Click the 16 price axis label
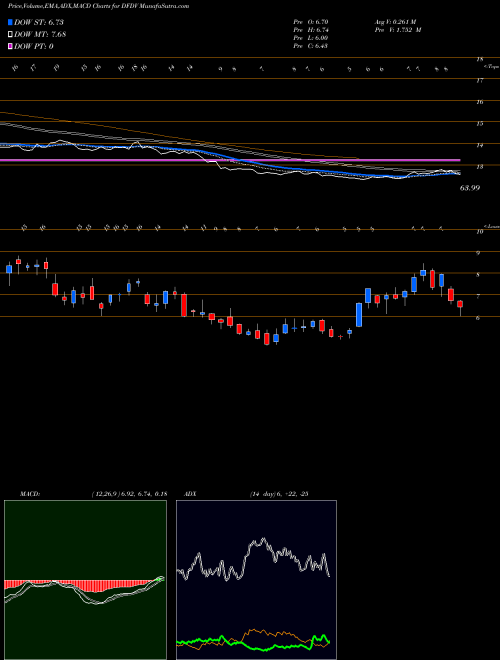Screen dimensions: 500x660 pyautogui.click(x=479, y=102)
